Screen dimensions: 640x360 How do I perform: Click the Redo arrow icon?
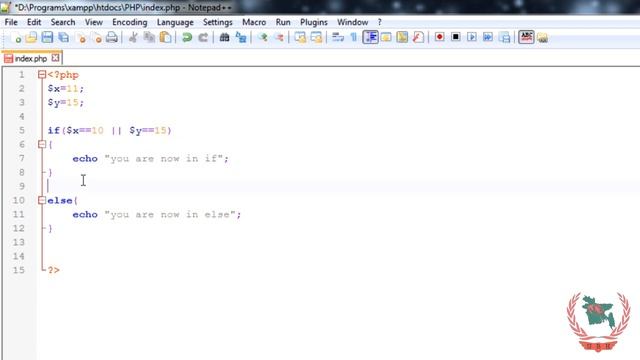(203, 38)
